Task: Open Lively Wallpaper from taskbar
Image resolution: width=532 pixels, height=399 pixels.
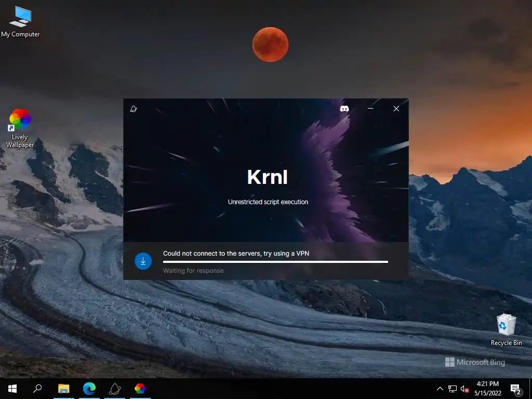Action: pyautogui.click(x=140, y=389)
